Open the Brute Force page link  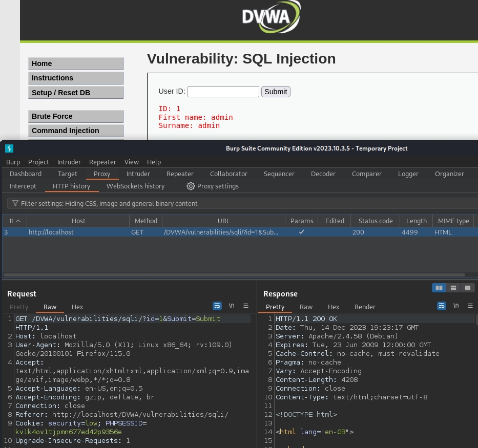point(76,116)
